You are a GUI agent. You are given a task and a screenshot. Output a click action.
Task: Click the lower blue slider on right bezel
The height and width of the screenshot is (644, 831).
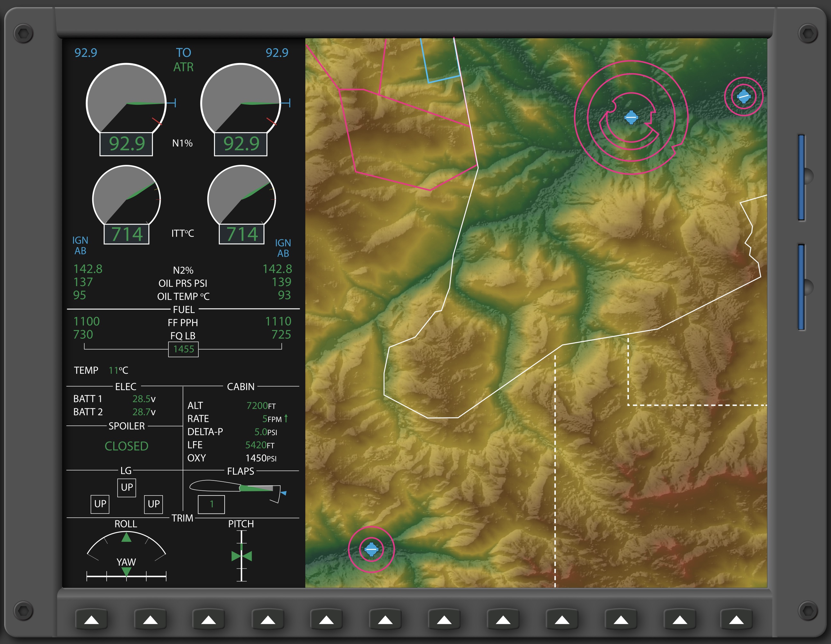coord(801,287)
